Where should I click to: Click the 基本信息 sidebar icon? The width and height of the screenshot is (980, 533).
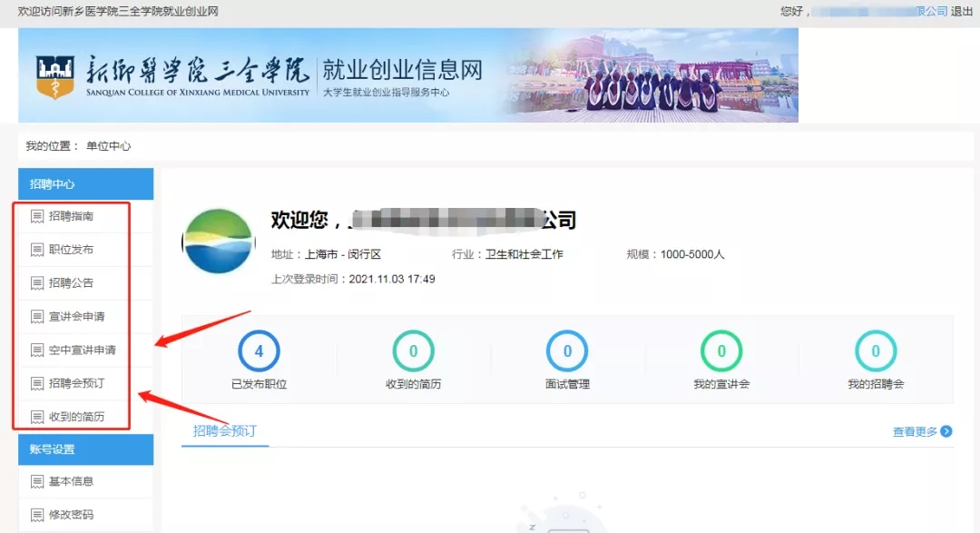[x=37, y=481]
